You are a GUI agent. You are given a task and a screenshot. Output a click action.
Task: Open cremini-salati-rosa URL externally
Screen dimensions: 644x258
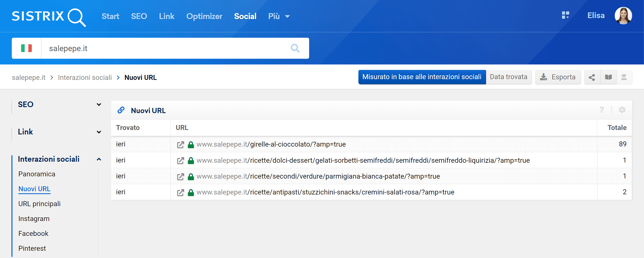pyautogui.click(x=180, y=192)
